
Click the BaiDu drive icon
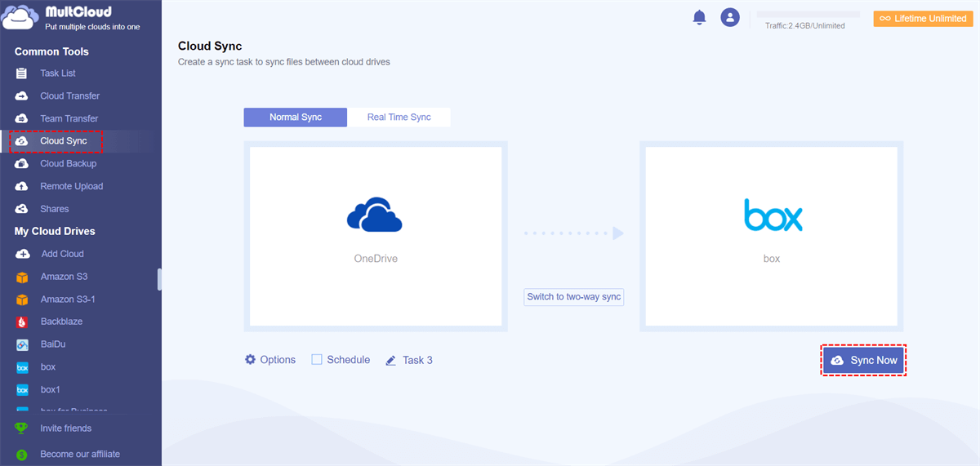coord(22,344)
